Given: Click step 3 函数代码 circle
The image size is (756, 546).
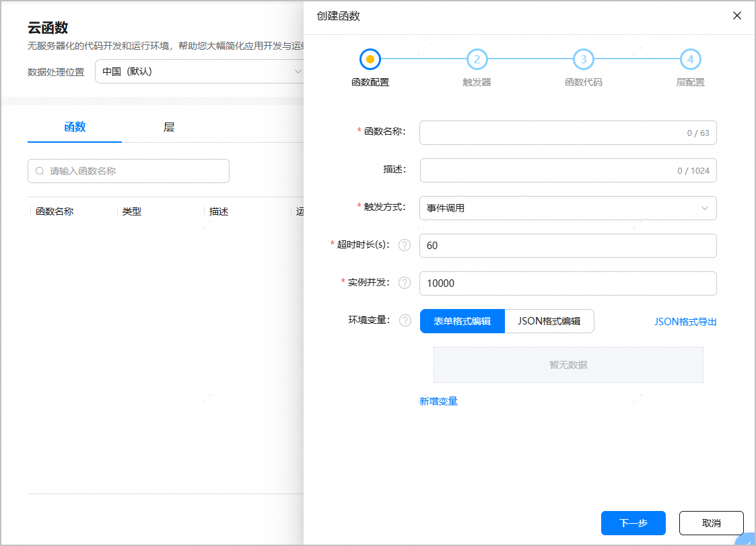Looking at the screenshot, I should point(583,59).
